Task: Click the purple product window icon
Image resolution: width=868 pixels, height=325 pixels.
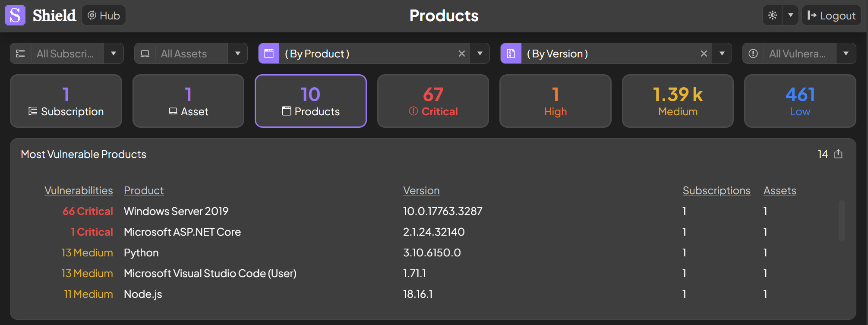Action: pyautogui.click(x=269, y=54)
